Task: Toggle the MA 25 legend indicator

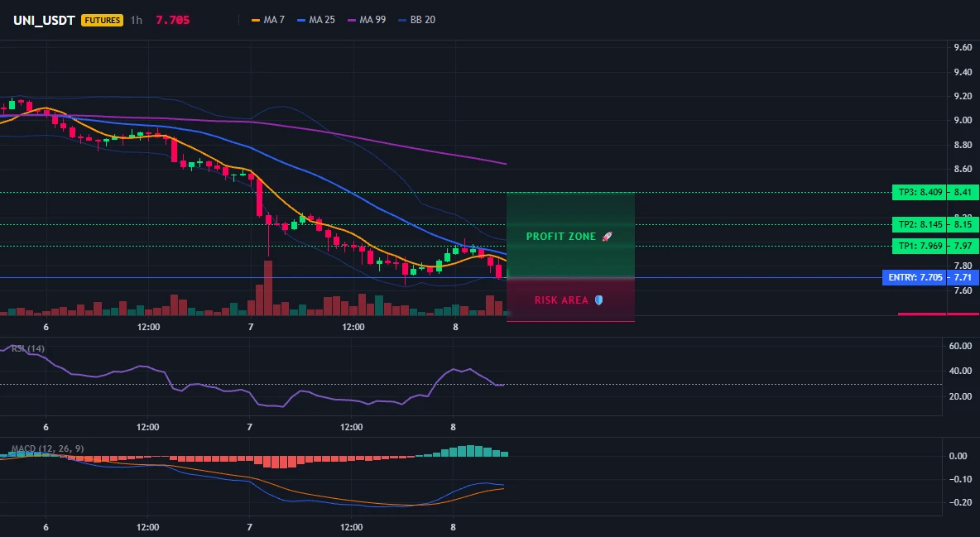Action: [316, 20]
